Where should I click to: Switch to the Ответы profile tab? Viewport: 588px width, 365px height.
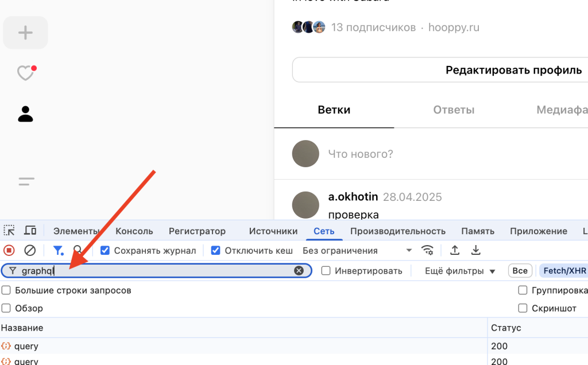(x=454, y=110)
